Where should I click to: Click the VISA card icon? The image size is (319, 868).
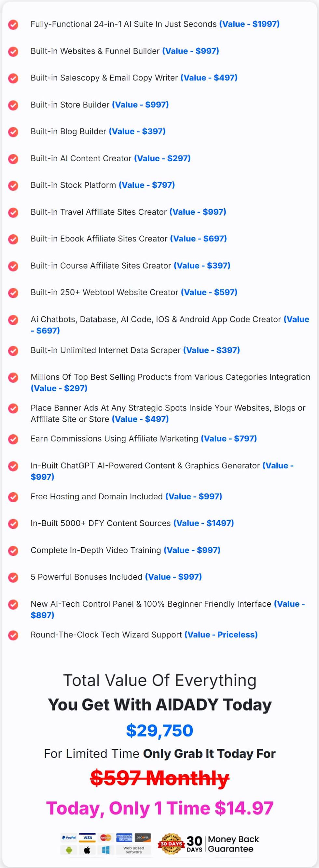pyautogui.click(x=88, y=838)
